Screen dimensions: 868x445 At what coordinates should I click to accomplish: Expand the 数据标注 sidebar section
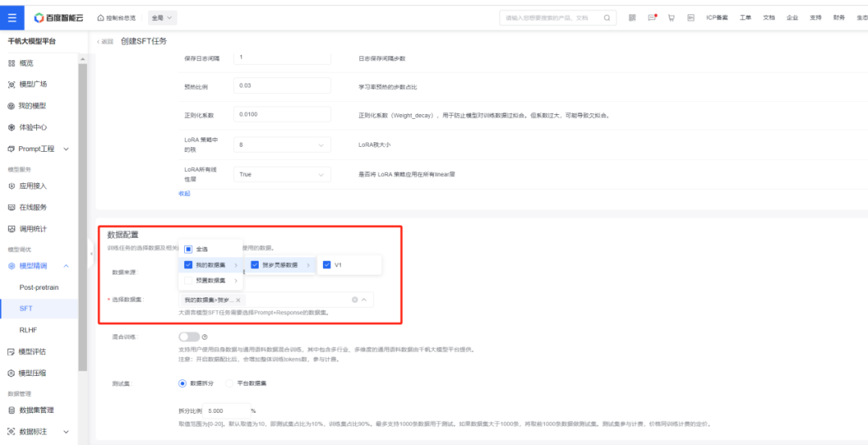pyautogui.click(x=67, y=431)
